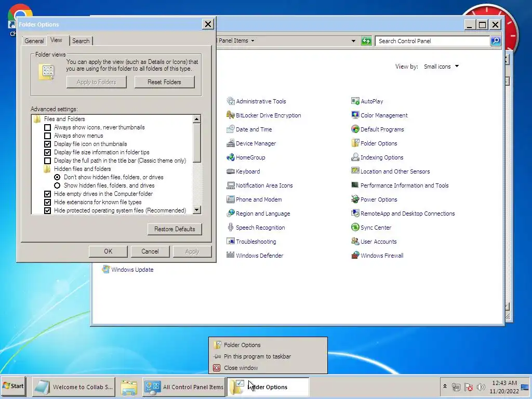Click the Restore Defaults button
532x399 pixels.
pyautogui.click(x=175, y=229)
